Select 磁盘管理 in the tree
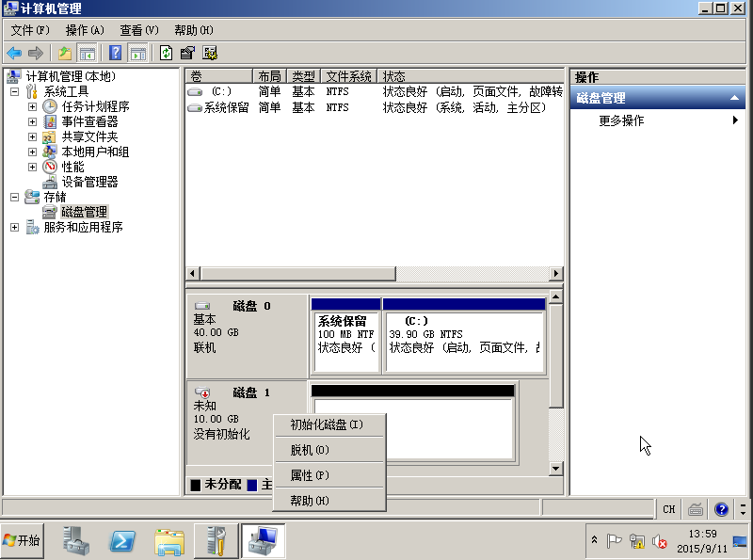 point(84,212)
